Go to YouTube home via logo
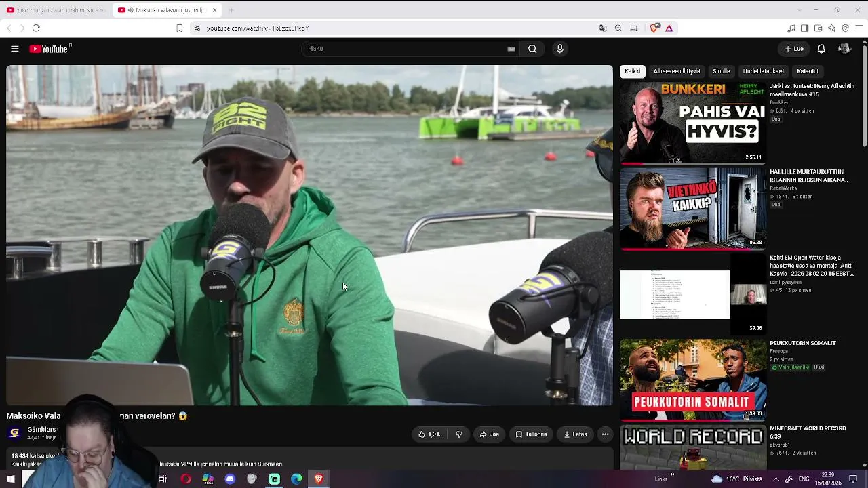This screenshot has height=488, width=868. pos(50,49)
